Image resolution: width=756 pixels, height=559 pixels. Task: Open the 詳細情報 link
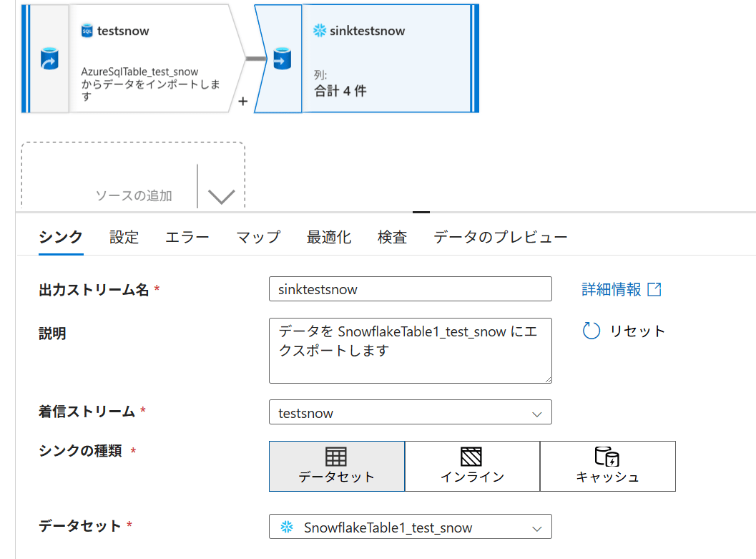pyautogui.click(x=622, y=289)
